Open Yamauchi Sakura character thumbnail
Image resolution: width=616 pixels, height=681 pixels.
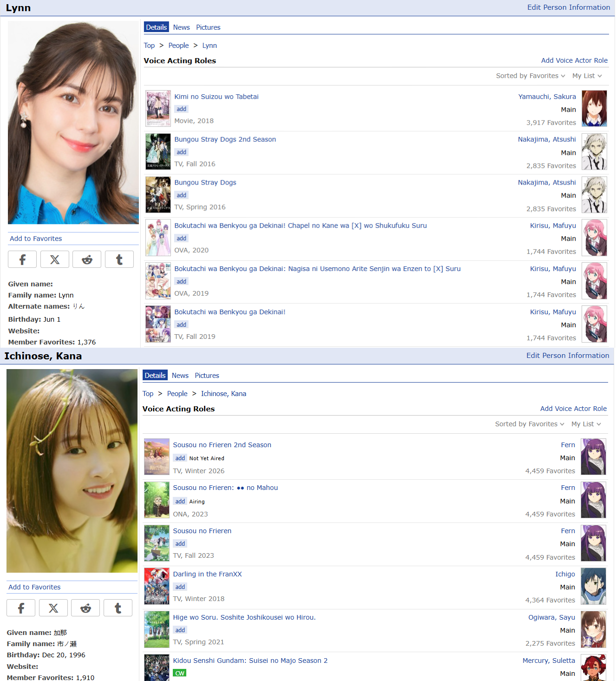595,109
